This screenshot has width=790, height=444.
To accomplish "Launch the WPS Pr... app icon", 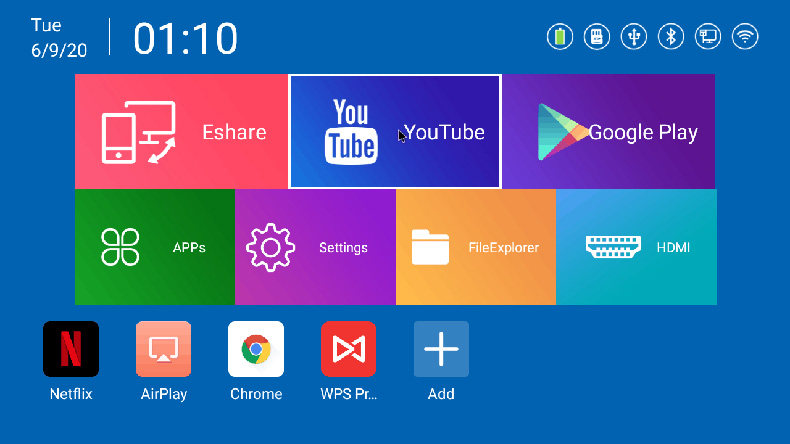I will coord(349,349).
